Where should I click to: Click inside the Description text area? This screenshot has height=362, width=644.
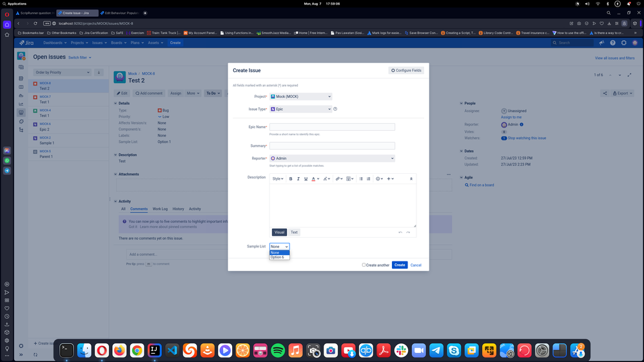pos(342,205)
